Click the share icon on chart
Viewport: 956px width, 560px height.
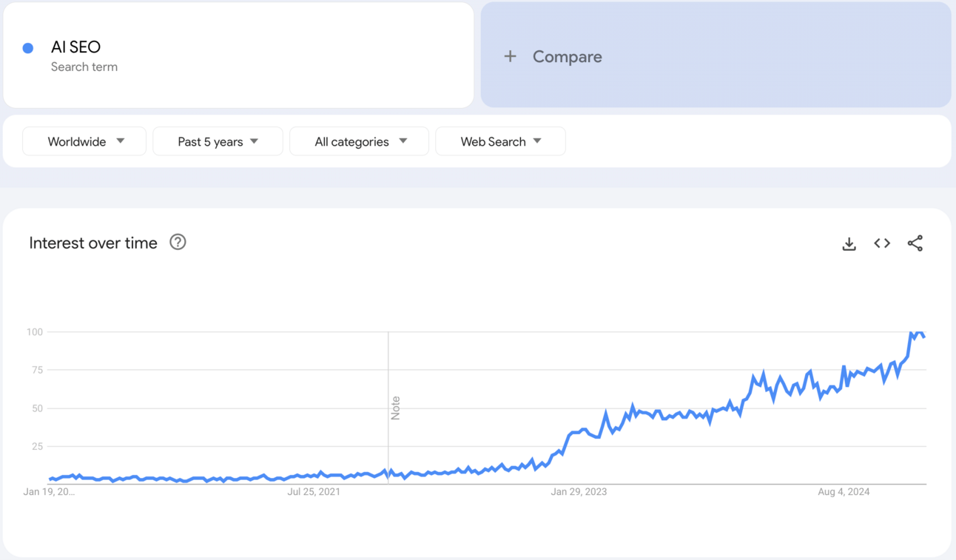(x=915, y=243)
